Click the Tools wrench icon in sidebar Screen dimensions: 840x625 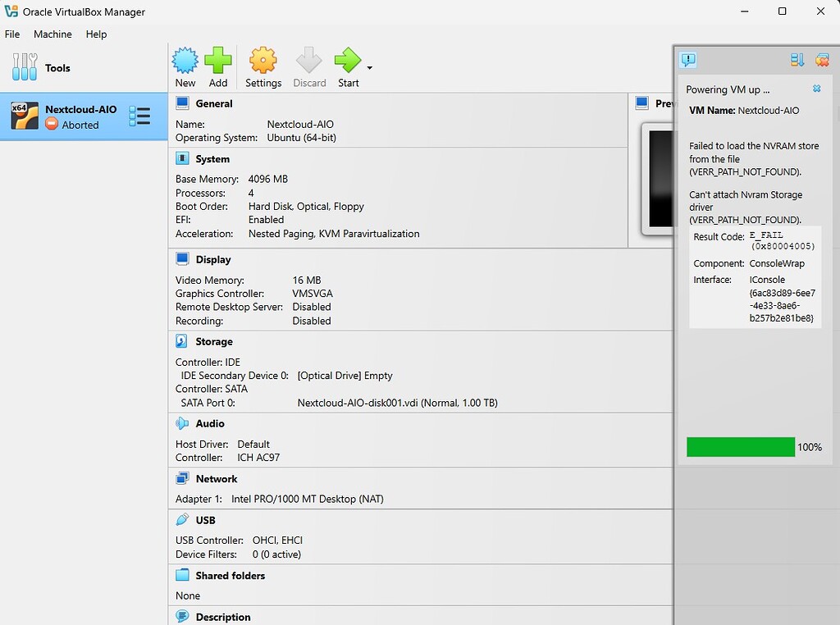pos(25,68)
